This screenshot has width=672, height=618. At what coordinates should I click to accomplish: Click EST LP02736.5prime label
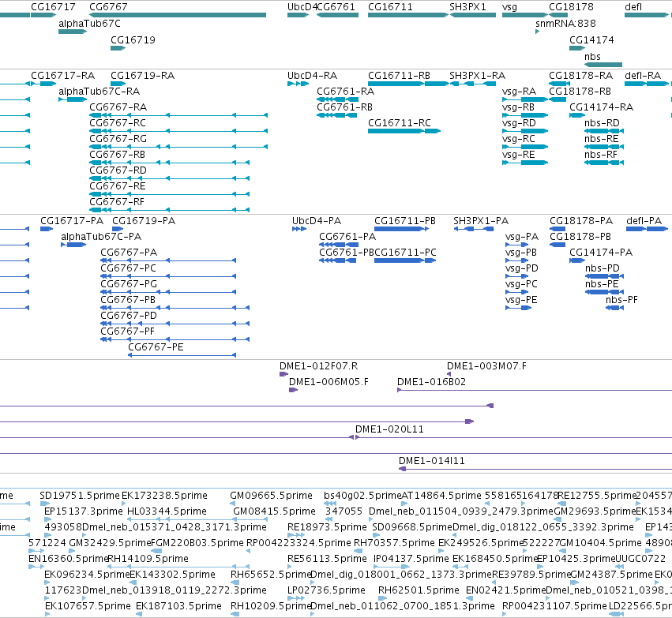pos(327,590)
